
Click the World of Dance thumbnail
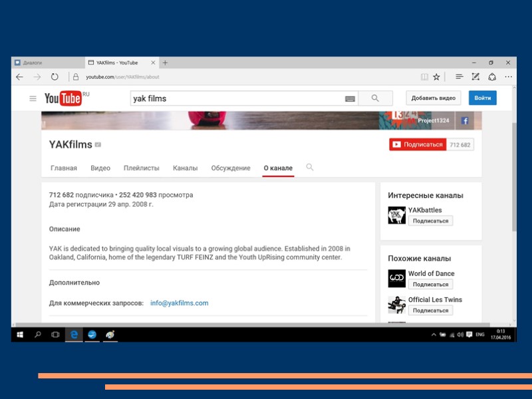pyautogui.click(x=396, y=279)
